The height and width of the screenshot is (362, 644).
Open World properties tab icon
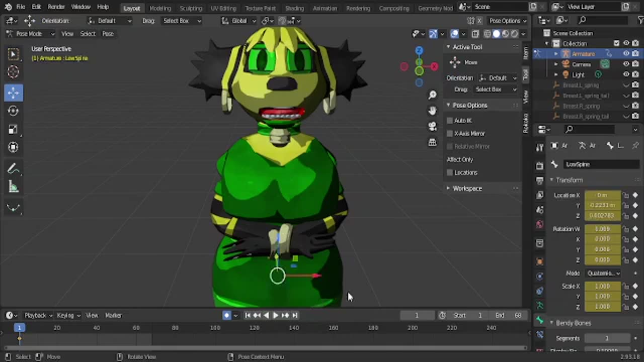[540, 224]
